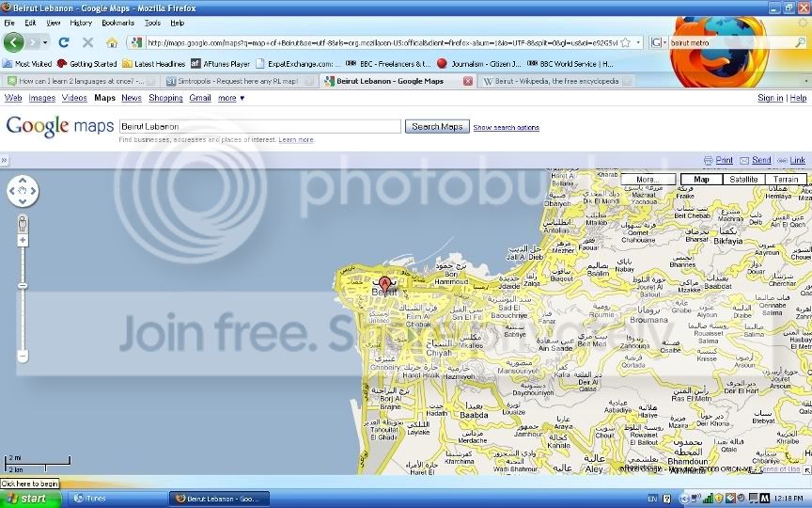Zoom out with the minus button
This screenshot has width=812, height=508.
click(x=23, y=357)
